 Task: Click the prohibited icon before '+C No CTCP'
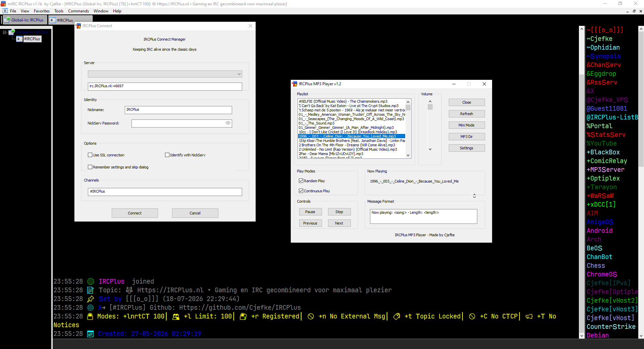pos(472,316)
